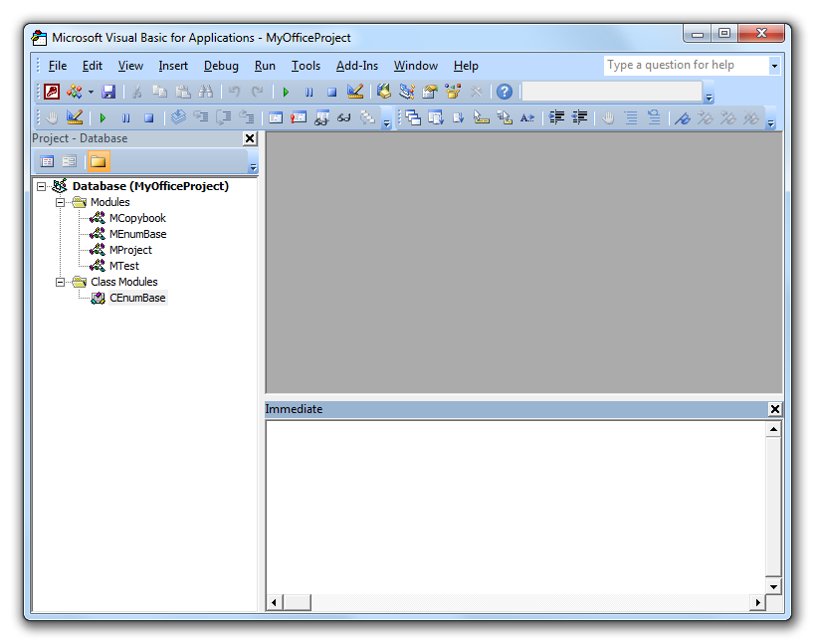820x644 pixels.
Task: Click the Quick Watch glasses icon
Action: coord(344,117)
